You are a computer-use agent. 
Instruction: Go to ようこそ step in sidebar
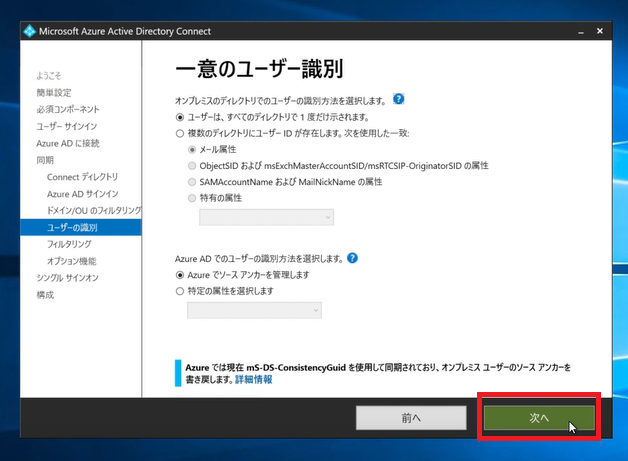click(x=48, y=76)
